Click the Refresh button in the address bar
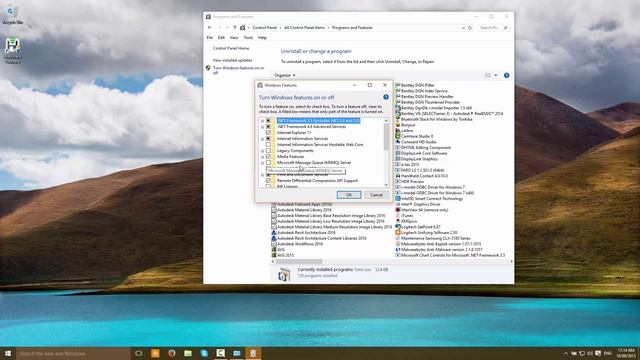 (470, 28)
